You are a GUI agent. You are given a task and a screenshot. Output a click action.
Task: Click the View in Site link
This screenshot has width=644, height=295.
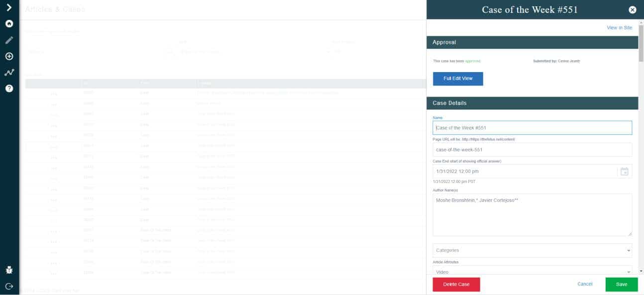pos(619,28)
